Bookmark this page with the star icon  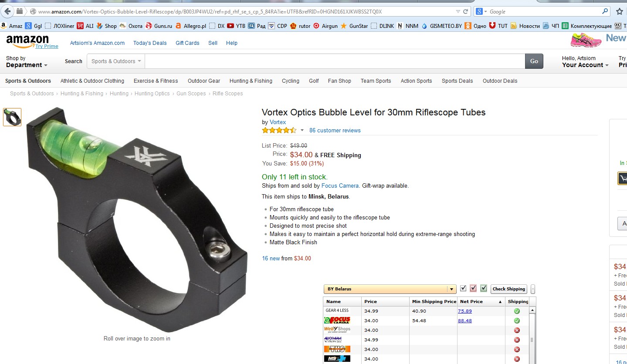619,12
